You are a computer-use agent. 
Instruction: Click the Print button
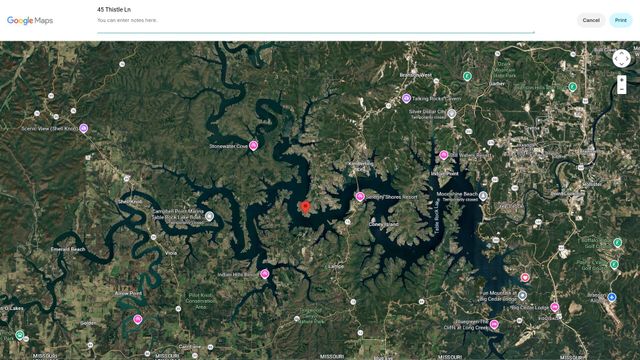pos(620,20)
